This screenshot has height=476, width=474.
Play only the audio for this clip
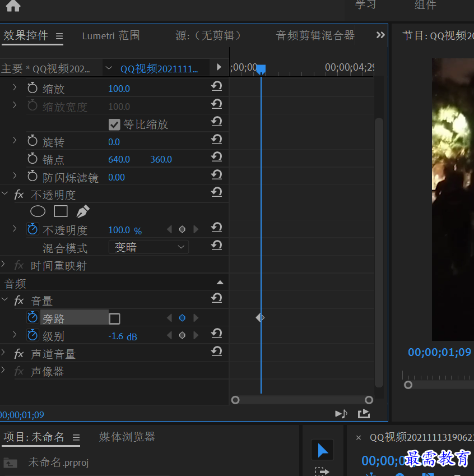click(341, 414)
